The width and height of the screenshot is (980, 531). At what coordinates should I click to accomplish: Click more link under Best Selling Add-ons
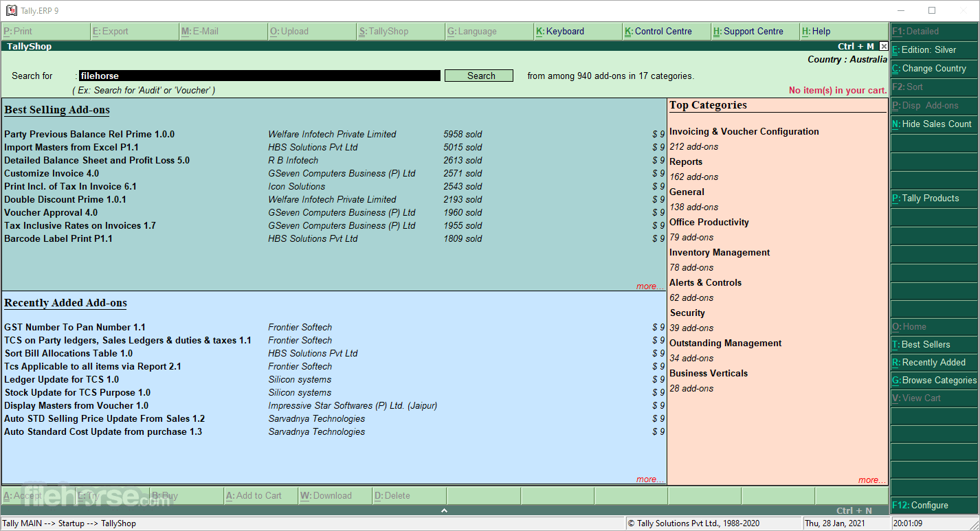(x=650, y=286)
